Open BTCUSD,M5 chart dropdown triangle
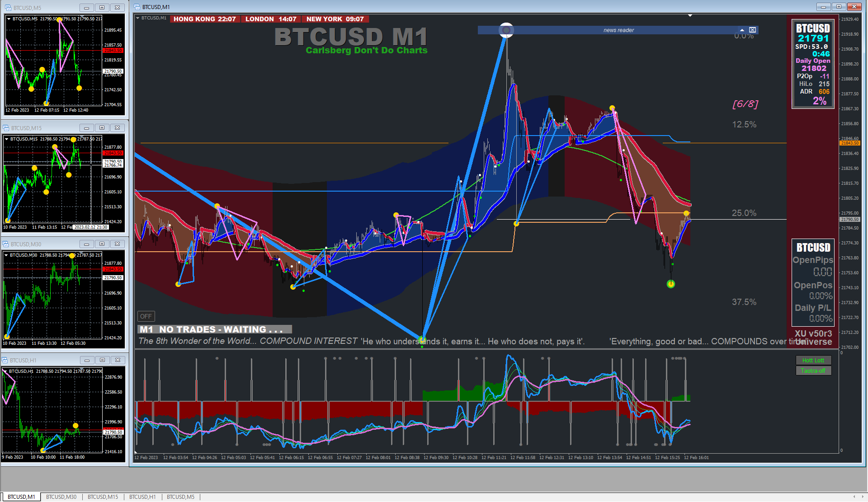The image size is (868, 502). 9,19
